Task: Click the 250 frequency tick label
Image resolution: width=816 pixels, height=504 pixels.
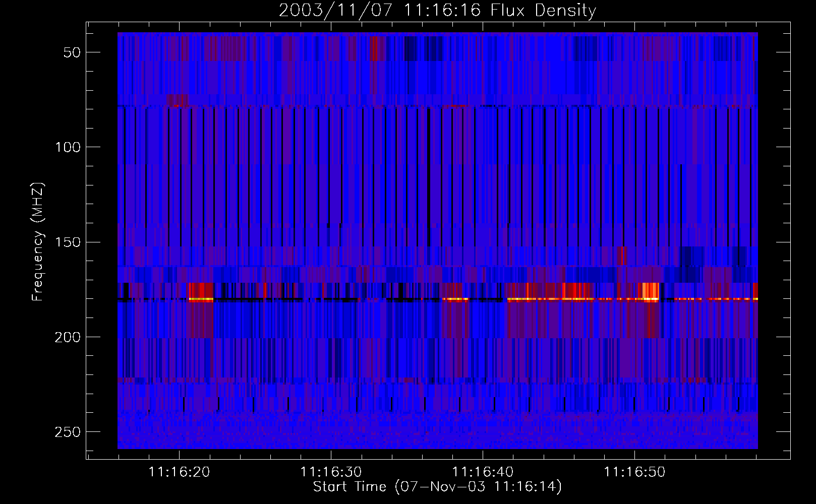Action: pyautogui.click(x=68, y=432)
